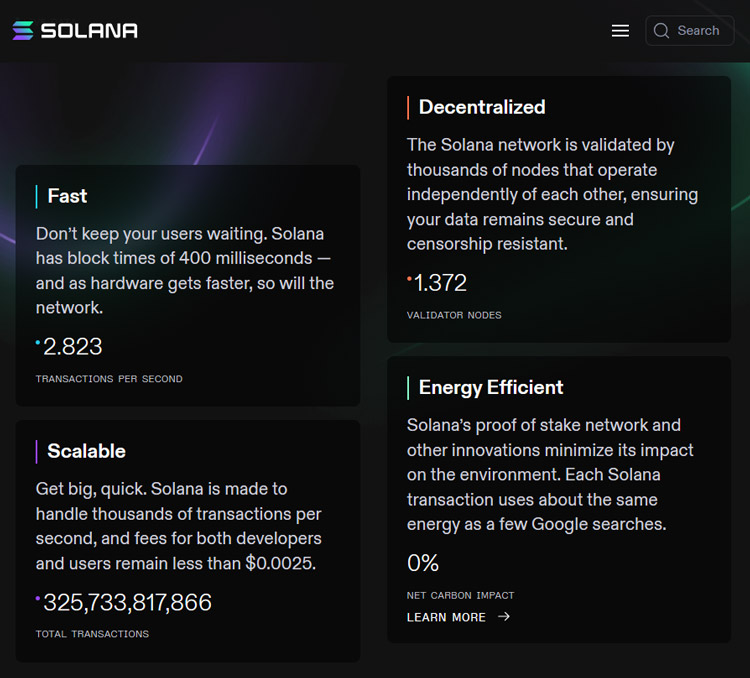Select the Decentralized heading
This screenshot has height=678, width=750.
(x=482, y=107)
